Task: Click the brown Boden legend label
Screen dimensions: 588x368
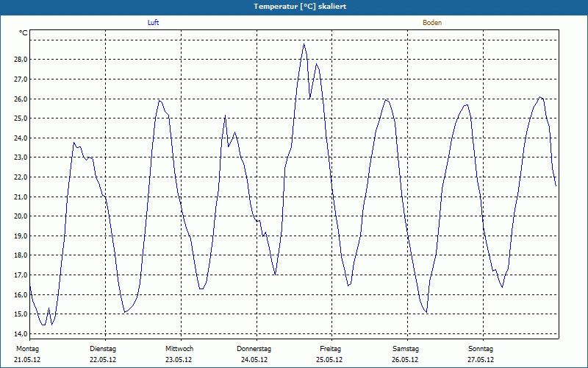Action: tap(432, 23)
